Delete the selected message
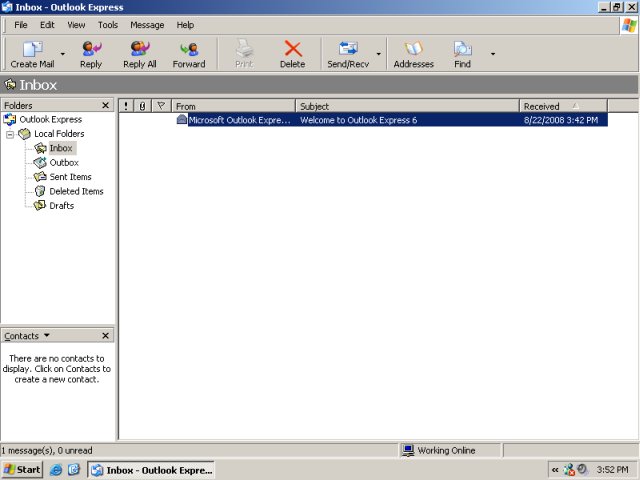 (292, 54)
